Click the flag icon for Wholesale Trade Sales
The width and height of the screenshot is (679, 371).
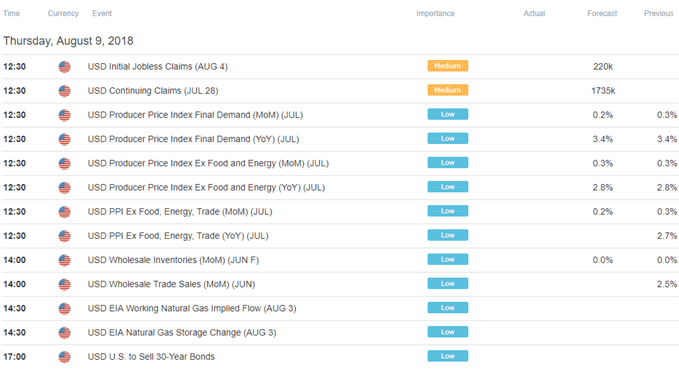click(x=65, y=284)
